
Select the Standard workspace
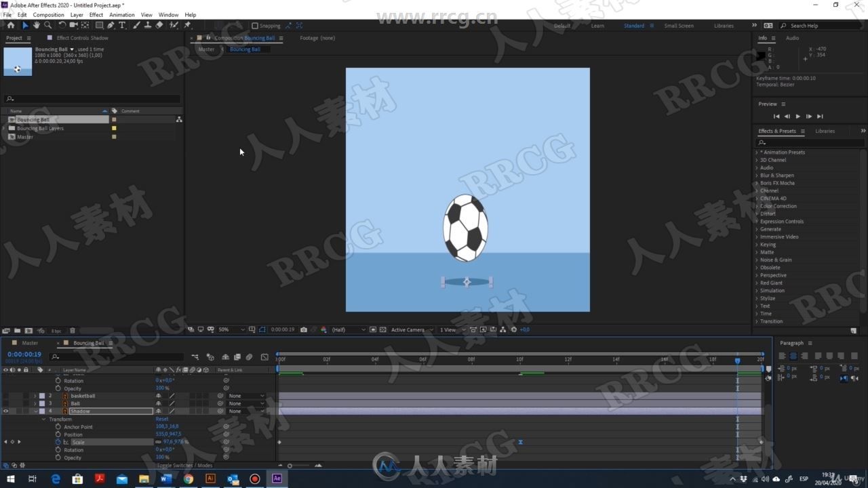634,26
